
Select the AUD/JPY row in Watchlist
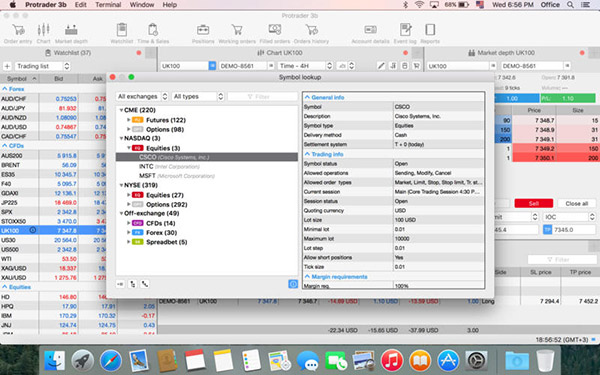click(x=53, y=108)
